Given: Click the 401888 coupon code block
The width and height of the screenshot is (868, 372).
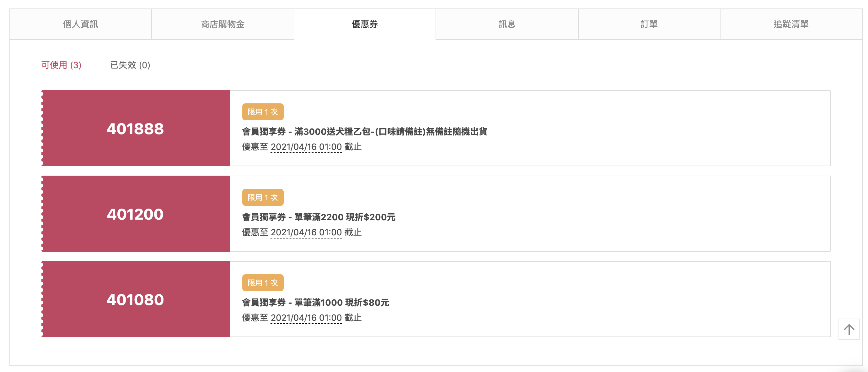Looking at the screenshot, I should [136, 128].
